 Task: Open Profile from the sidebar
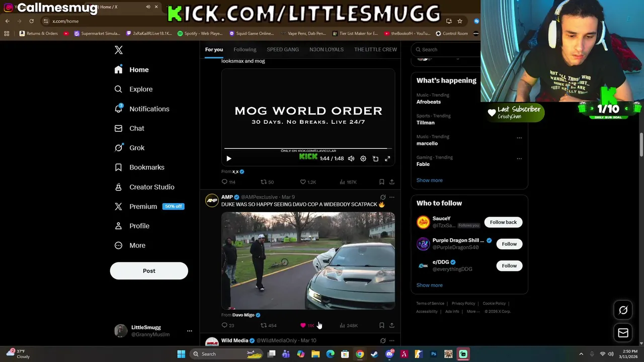[x=132, y=226]
